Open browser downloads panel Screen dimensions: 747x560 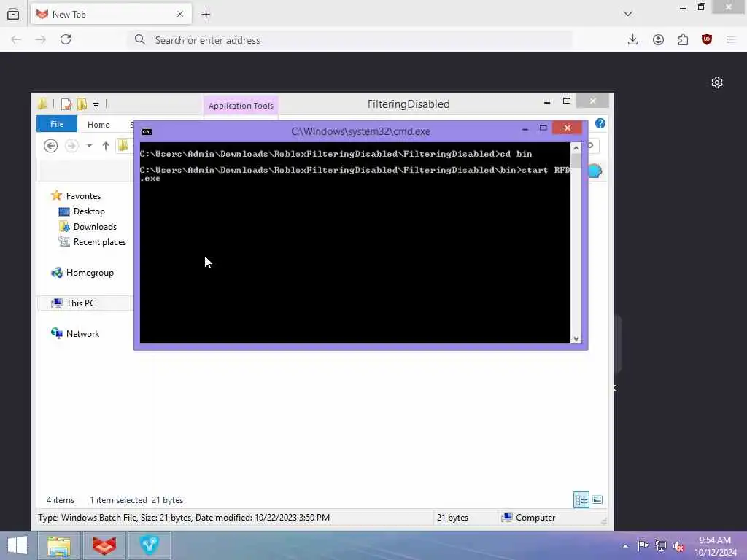point(632,39)
